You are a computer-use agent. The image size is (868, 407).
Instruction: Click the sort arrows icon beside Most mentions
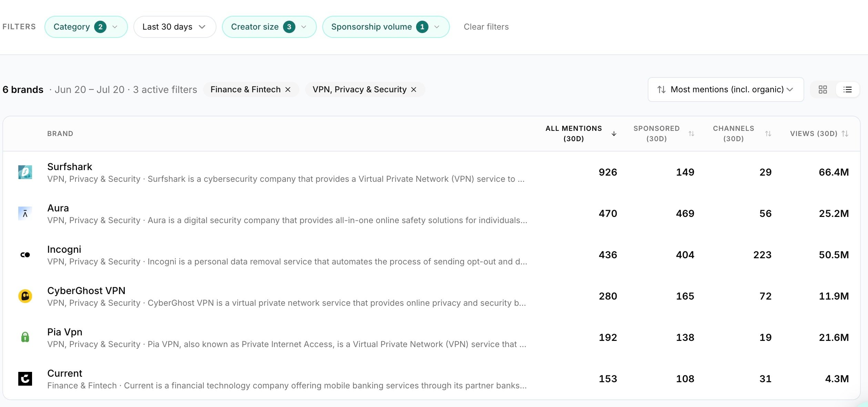tap(661, 90)
